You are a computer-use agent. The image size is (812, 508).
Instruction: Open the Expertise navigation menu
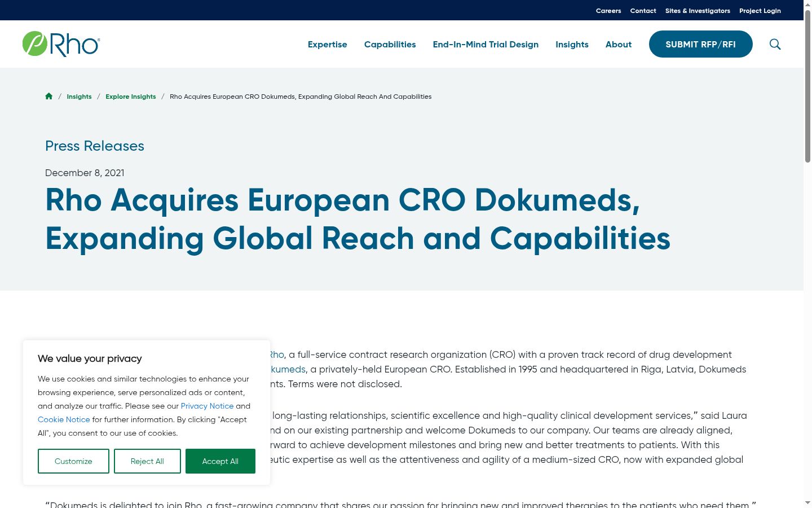(x=328, y=44)
